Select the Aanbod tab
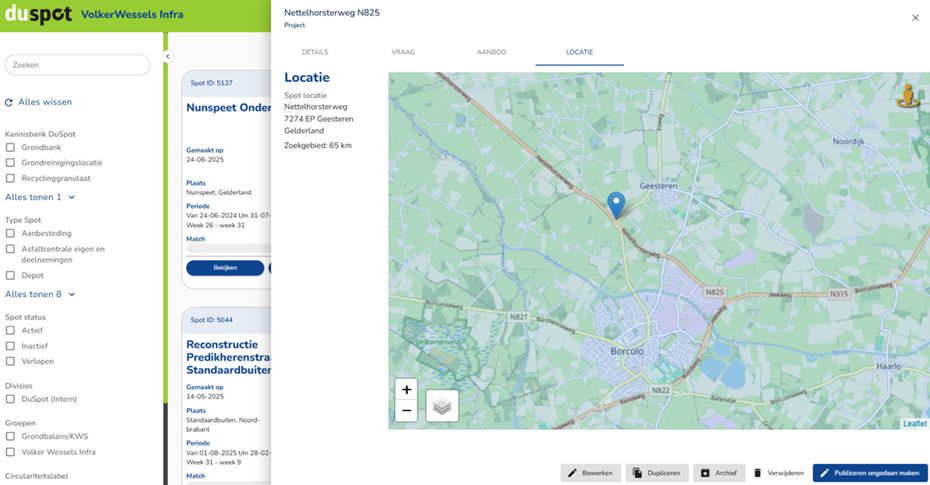 490,52
